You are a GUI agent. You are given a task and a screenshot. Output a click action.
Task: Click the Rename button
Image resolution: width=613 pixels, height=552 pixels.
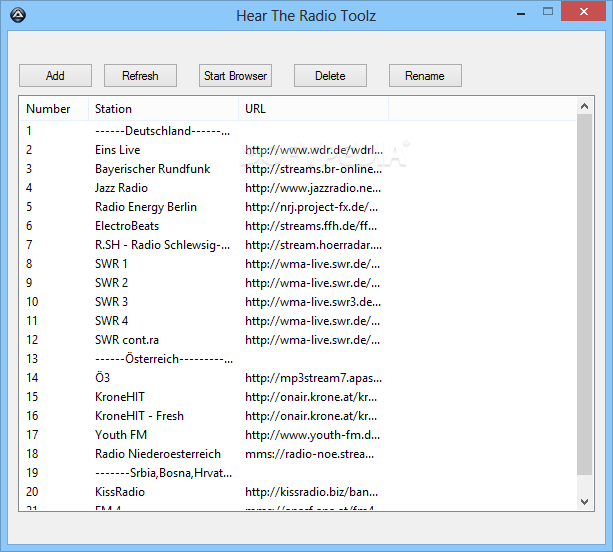425,75
